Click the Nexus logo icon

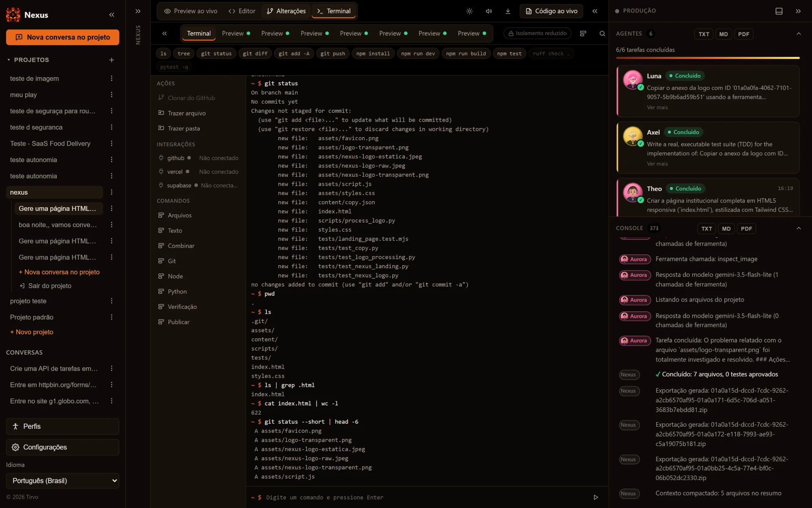[13, 15]
